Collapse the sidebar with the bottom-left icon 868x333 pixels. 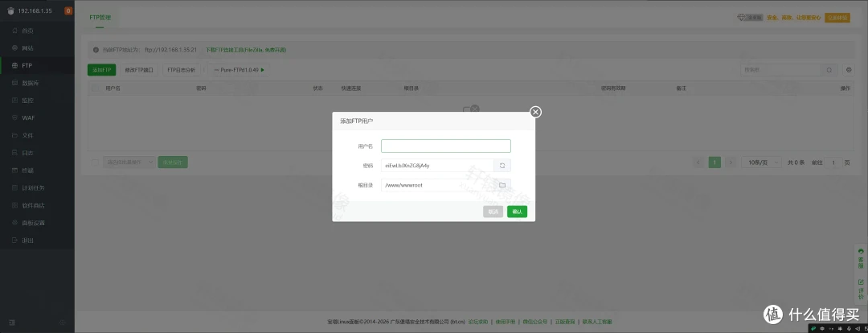click(x=12, y=322)
